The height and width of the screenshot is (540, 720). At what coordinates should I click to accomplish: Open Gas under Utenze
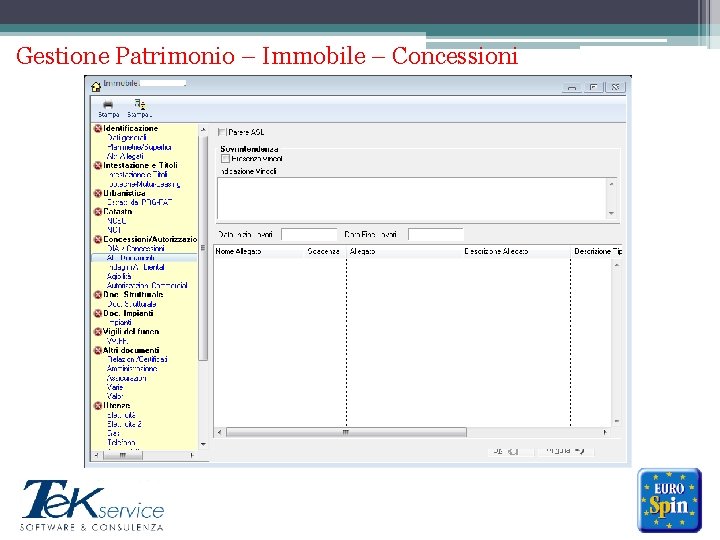click(113, 433)
